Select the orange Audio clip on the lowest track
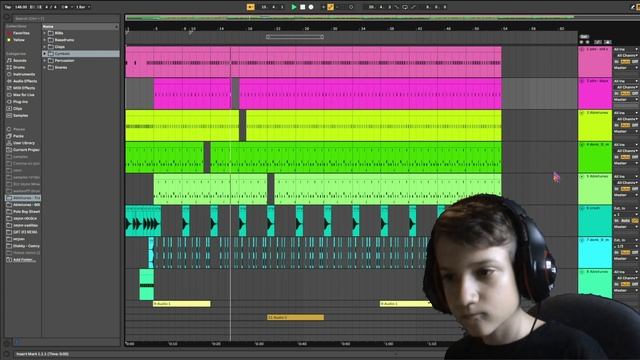The width and height of the screenshot is (640, 360). tap(296, 317)
